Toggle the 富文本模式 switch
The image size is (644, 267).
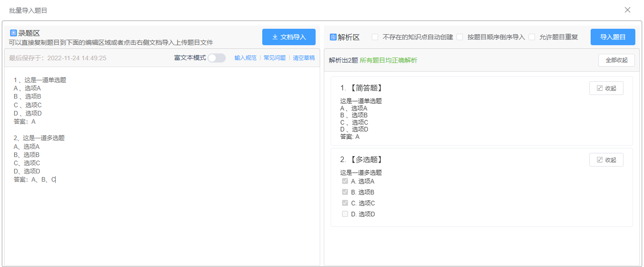point(217,58)
